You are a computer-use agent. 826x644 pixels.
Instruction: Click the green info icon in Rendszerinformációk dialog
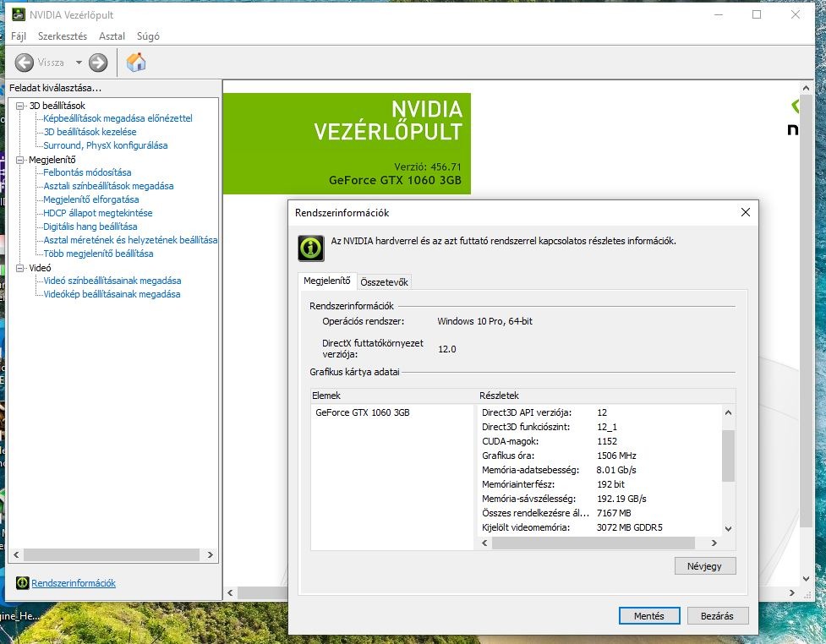click(311, 248)
